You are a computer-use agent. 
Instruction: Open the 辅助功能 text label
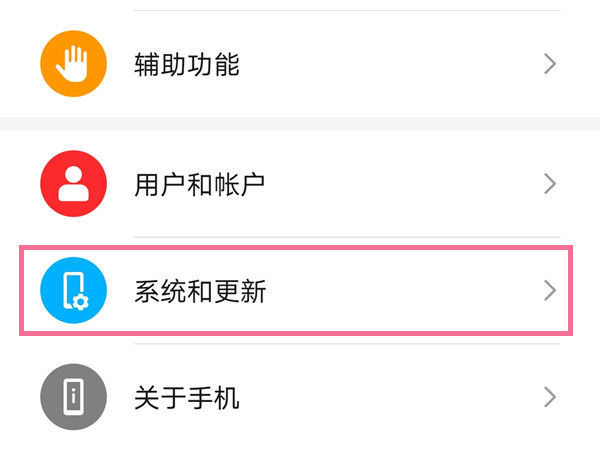(187, 65)
